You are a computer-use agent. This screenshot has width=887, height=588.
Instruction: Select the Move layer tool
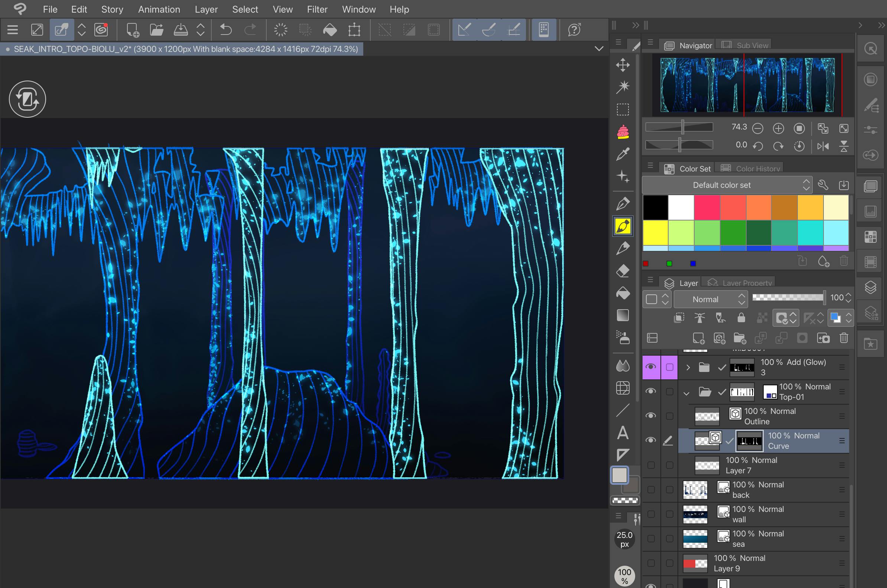[623, 65]
